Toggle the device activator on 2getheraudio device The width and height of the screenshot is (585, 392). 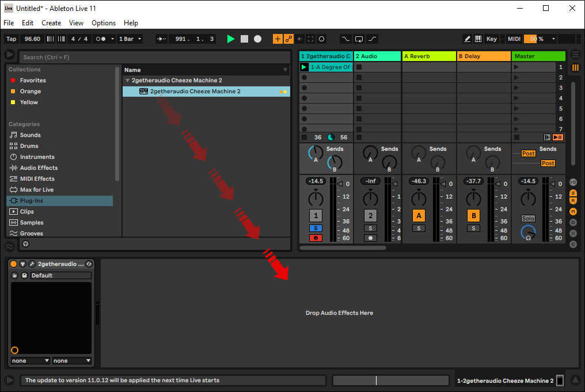click(x=13, y=264)
